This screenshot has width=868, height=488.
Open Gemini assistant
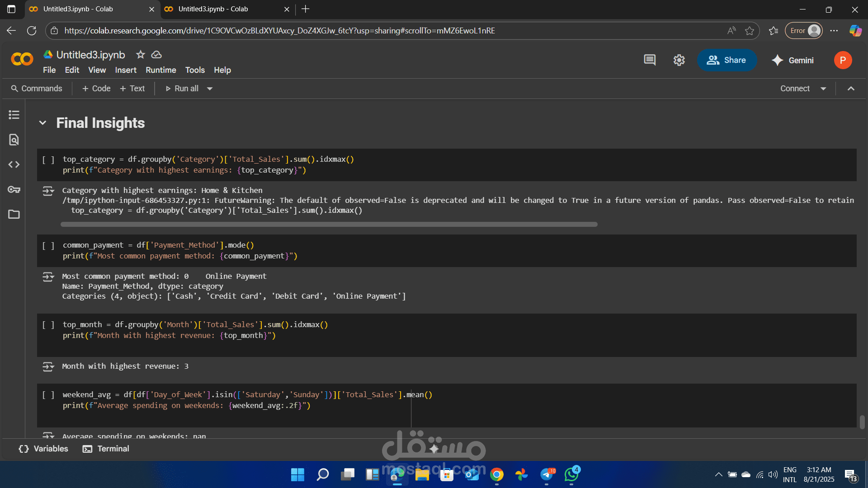pos(793,60)
